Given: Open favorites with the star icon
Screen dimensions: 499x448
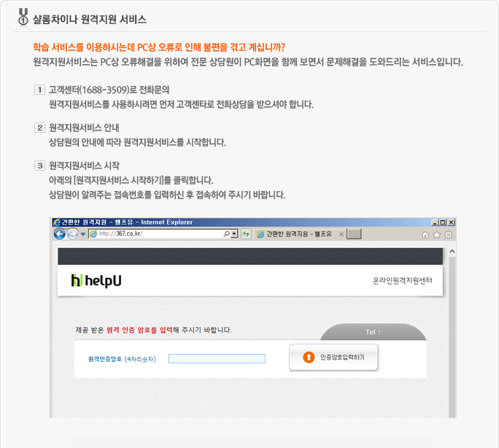Looking at the screenshot, I should [x=437, y=235].
